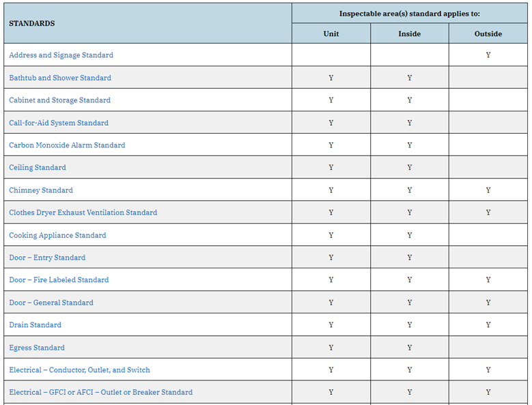Click the Door – General Standard link
The width and height of the screenshot is (532, 405).
pyautogui.click(x=51, y=303)
